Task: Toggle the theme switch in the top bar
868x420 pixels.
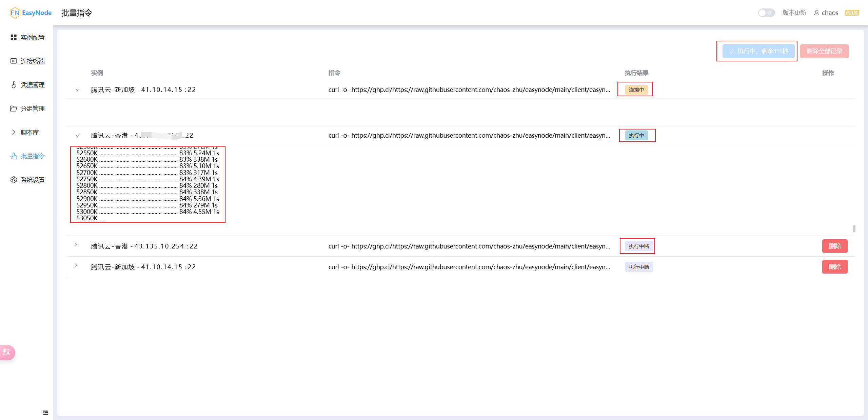Action: tap(766, 13)
